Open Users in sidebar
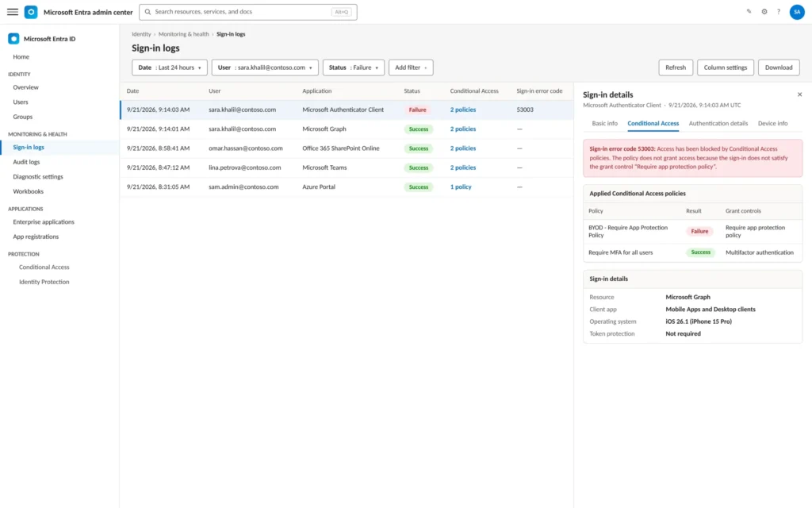This screenshot has height=508, width=812. click(x=59, y=102)
